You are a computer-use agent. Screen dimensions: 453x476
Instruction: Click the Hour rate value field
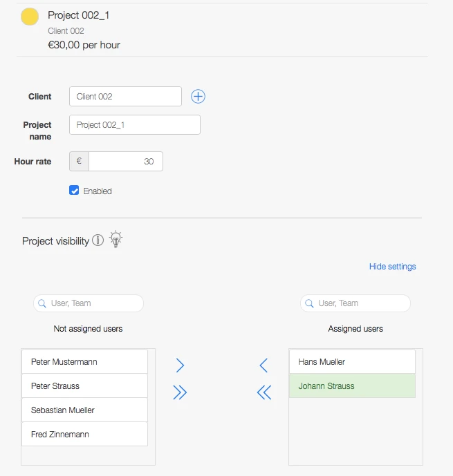(125, 162)
